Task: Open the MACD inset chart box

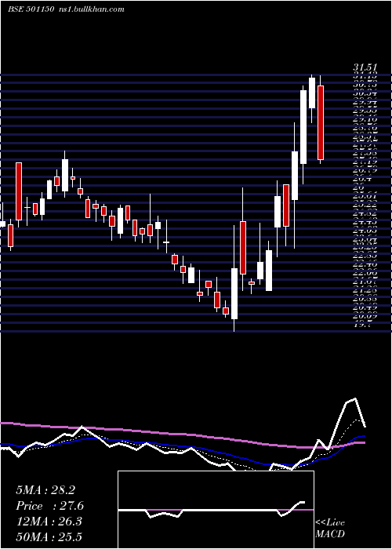Action: (216, 510)
